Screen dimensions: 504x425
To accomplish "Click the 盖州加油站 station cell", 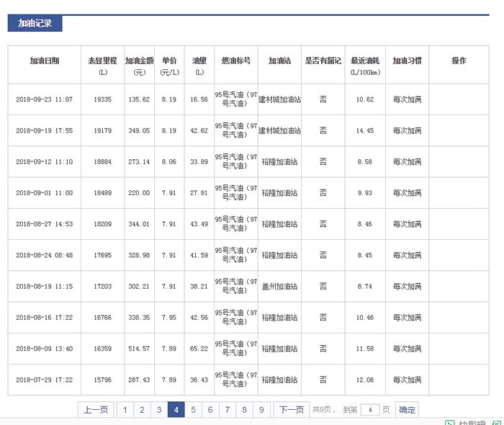I will [x=279, y=287].
